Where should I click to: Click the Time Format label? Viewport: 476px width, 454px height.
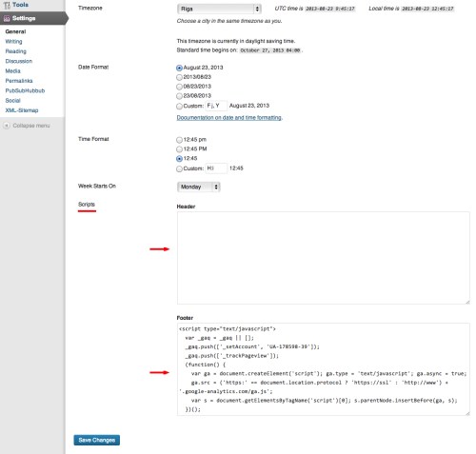[x=93, y=139]
